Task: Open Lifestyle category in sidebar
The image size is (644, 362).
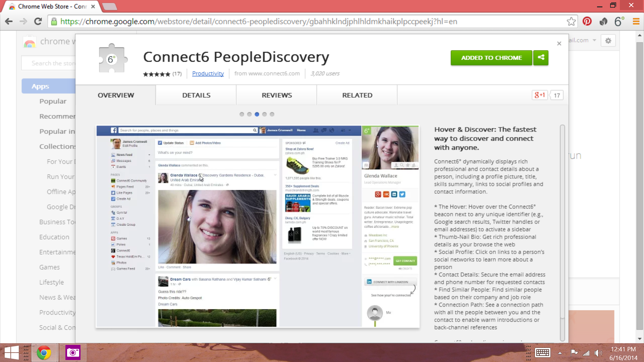Action: pyautogui.click(x=52, y=282)
